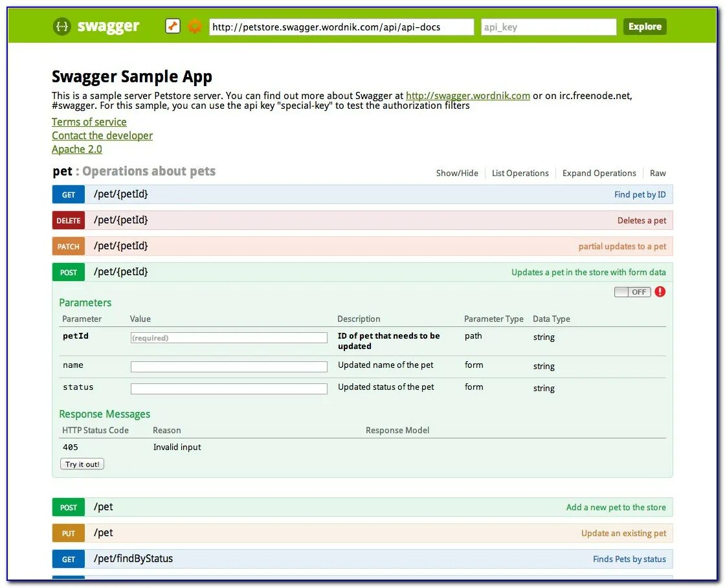Open Terms of service link
The image size is (725, 588).
(89, 122)
